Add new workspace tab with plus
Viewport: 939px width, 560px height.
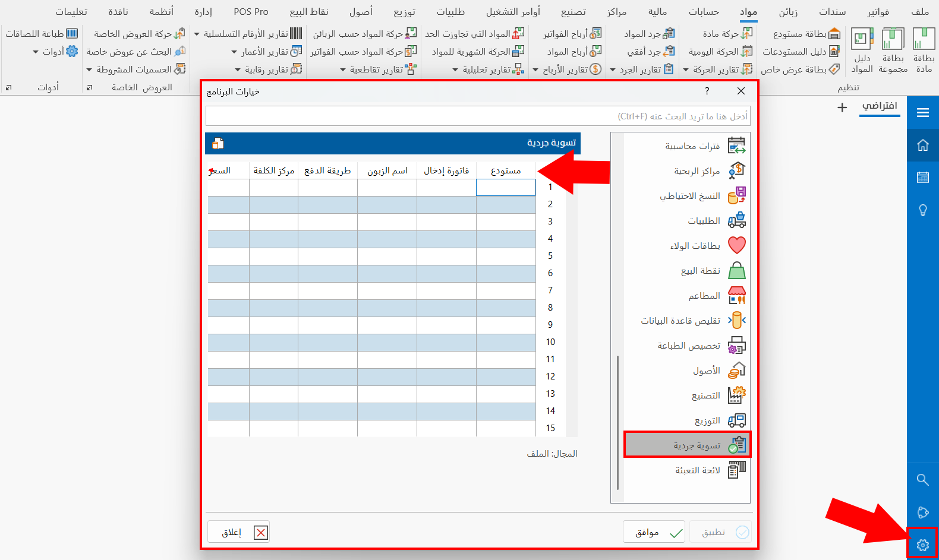pos(842,107)
